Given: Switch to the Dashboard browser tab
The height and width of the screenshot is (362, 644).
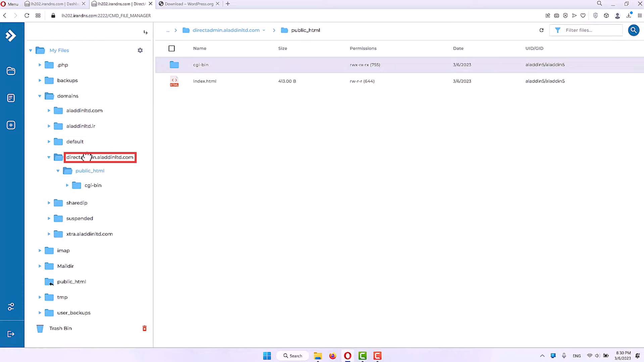Looking at the screenshot, I should (x=55, y=4).
